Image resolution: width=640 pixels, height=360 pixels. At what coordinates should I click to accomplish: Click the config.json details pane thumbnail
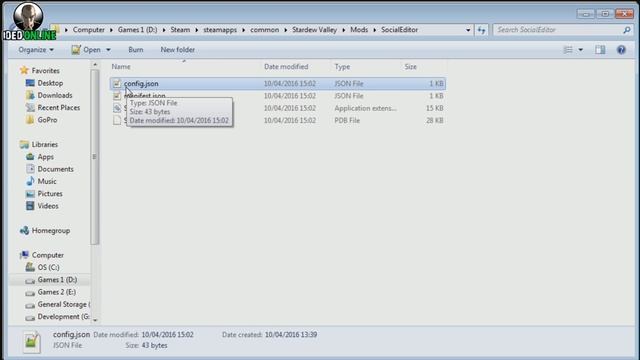click(32, 342)
